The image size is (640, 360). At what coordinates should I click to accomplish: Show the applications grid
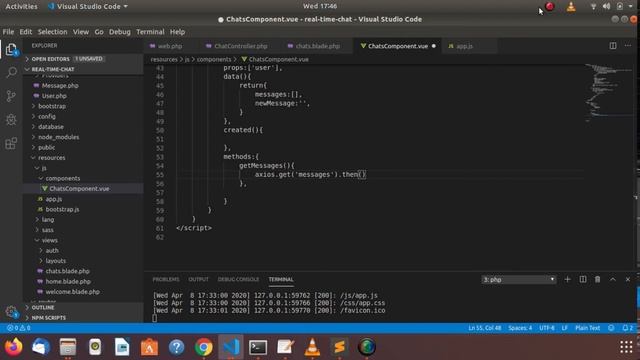coord(626,347)
